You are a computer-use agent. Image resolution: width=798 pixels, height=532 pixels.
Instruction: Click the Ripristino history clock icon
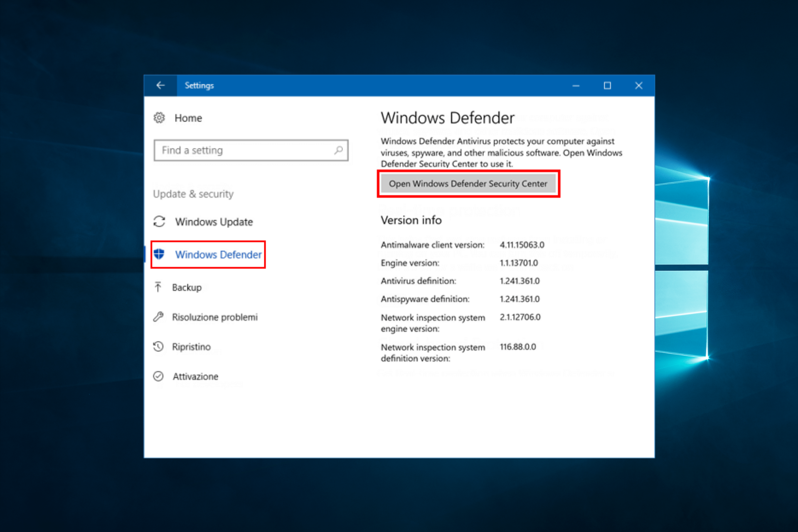[158, 346]
